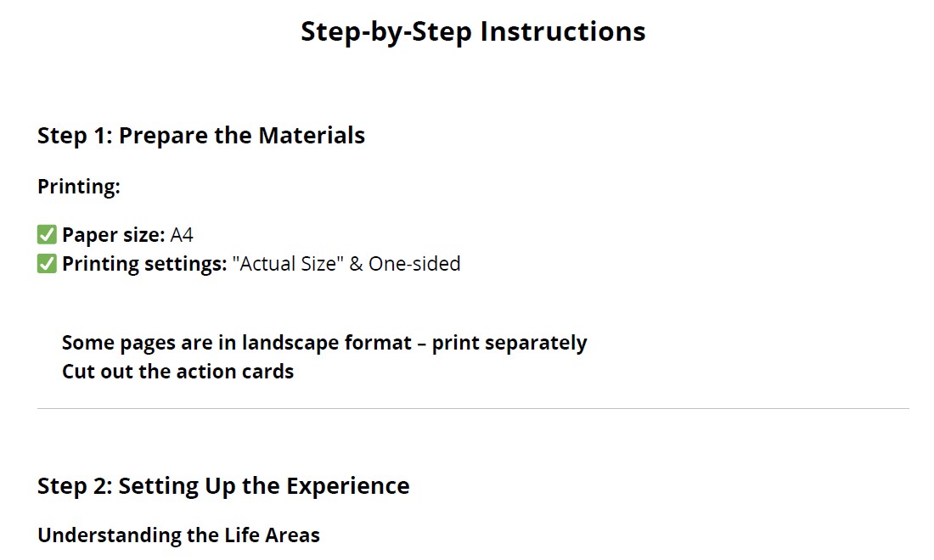This screenshot has width=934, height=560.
Task: Click the green checkmark beside Printing settings
Action: tap(47, 263)
